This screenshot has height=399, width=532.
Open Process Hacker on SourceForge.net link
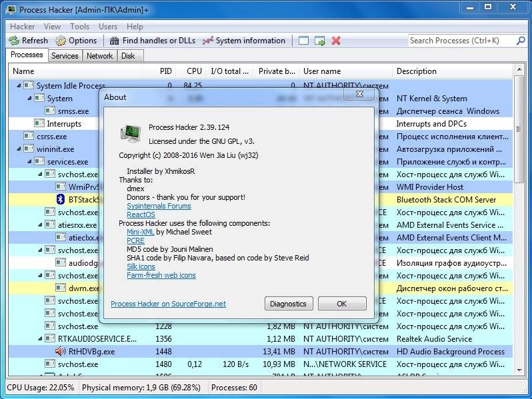168,304
